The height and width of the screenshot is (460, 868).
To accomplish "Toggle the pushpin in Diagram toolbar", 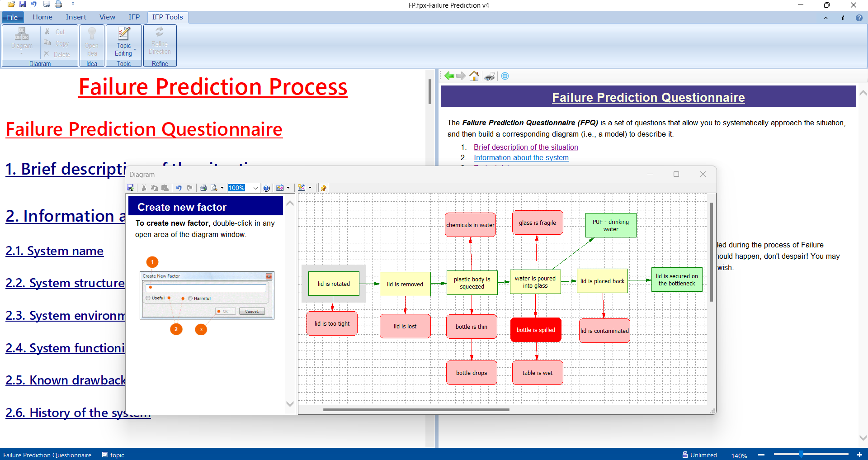I will 323,188.
